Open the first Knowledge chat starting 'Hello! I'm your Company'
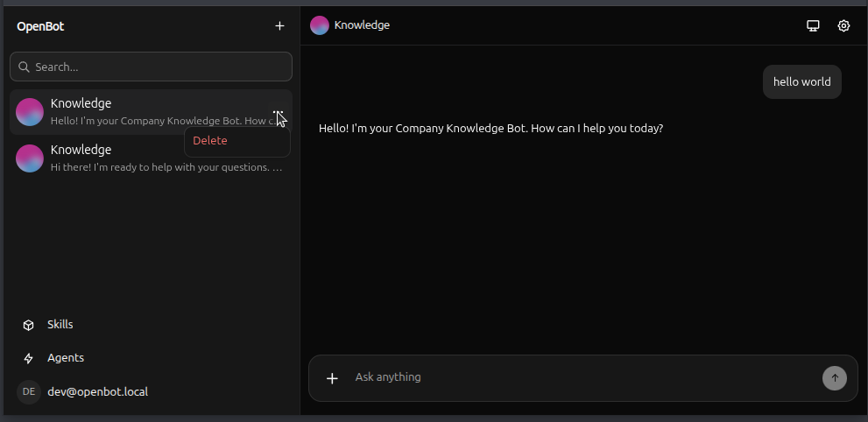 [151, 112]
